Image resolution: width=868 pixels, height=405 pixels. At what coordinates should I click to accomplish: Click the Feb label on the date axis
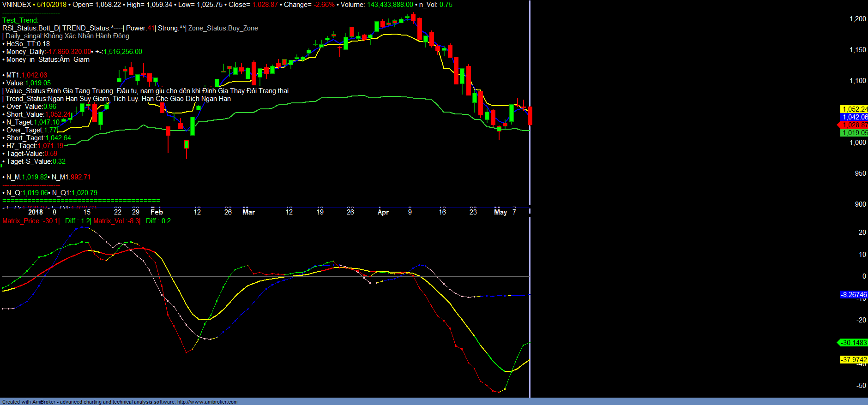coord(157,212)
